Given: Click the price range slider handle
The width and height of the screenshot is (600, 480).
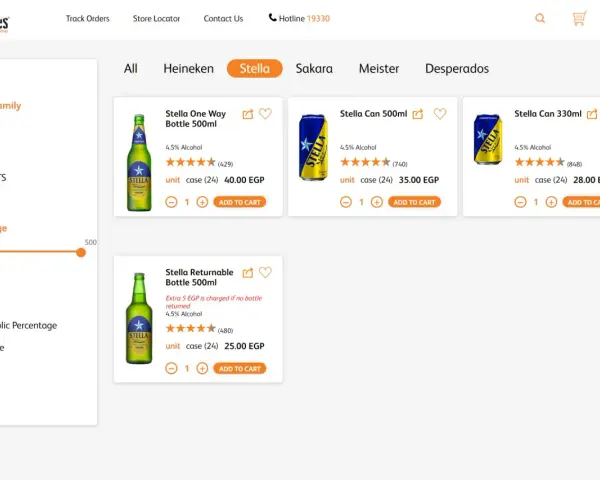Looking at the screenshot, I should pyautogui.click(x=81, y=252).
